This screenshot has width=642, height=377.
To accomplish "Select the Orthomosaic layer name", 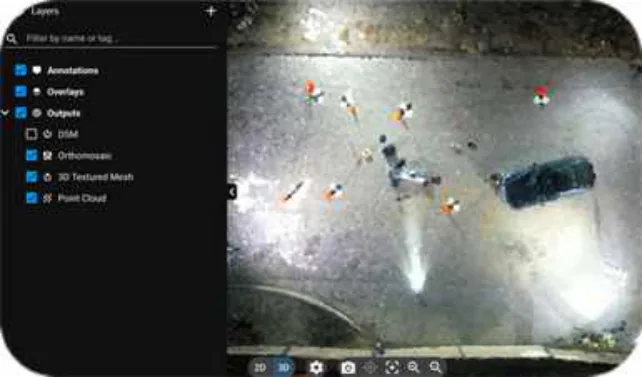I will point(85,156).
